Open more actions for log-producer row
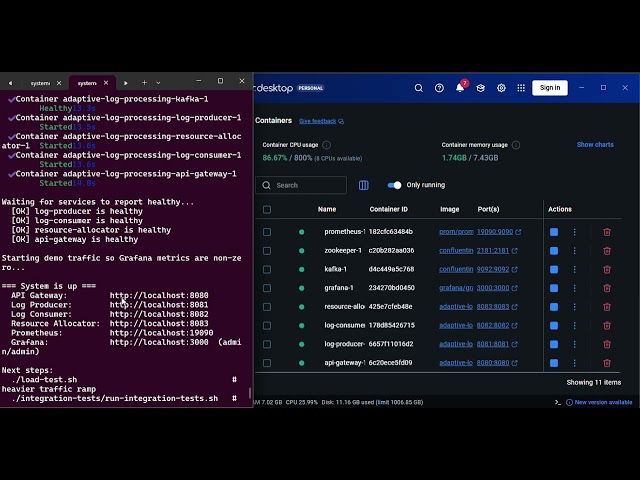640x480 pixels. click(x=575, y=344)
